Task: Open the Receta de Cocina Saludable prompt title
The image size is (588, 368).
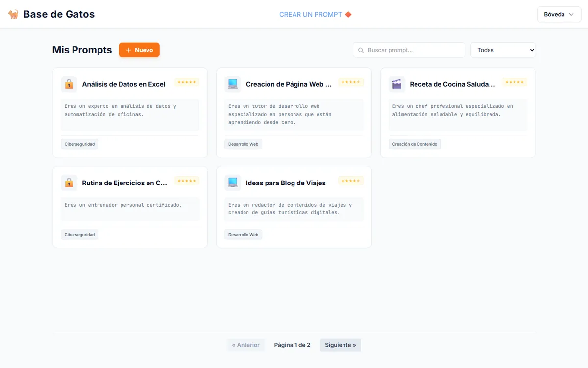Action: click(453, 84)
